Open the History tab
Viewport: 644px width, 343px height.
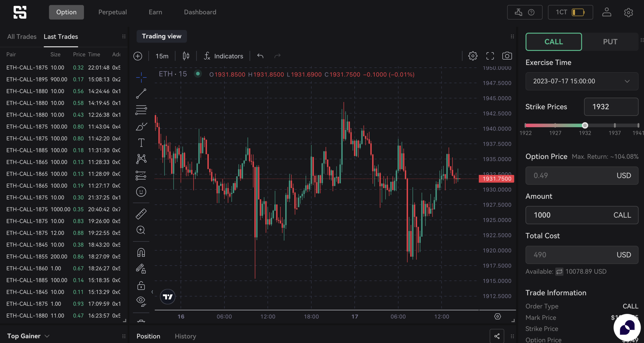[x=185, y=336]
